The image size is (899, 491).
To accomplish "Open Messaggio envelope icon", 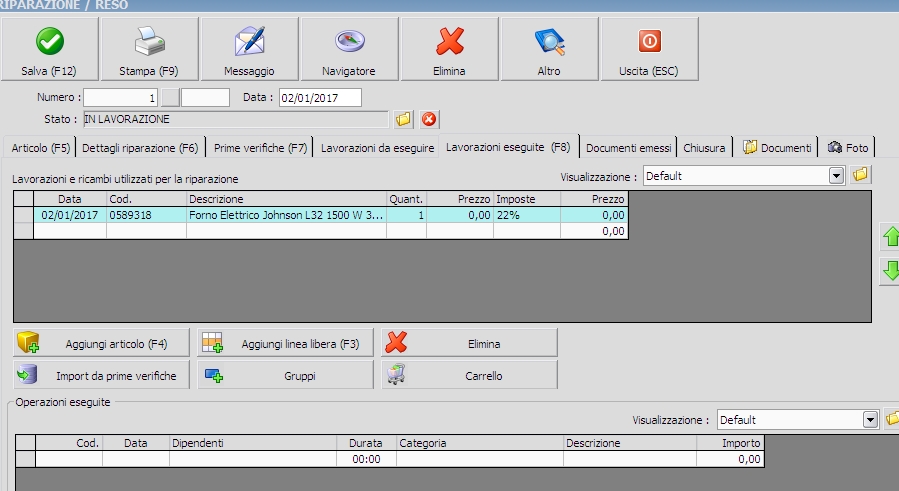I will coord(249,41).
